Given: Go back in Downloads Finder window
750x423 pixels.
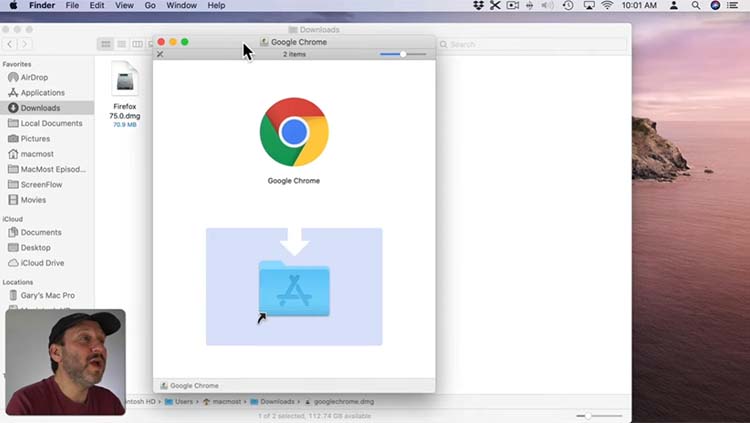Looking at the screenshot, I should [x=10, y=44].
